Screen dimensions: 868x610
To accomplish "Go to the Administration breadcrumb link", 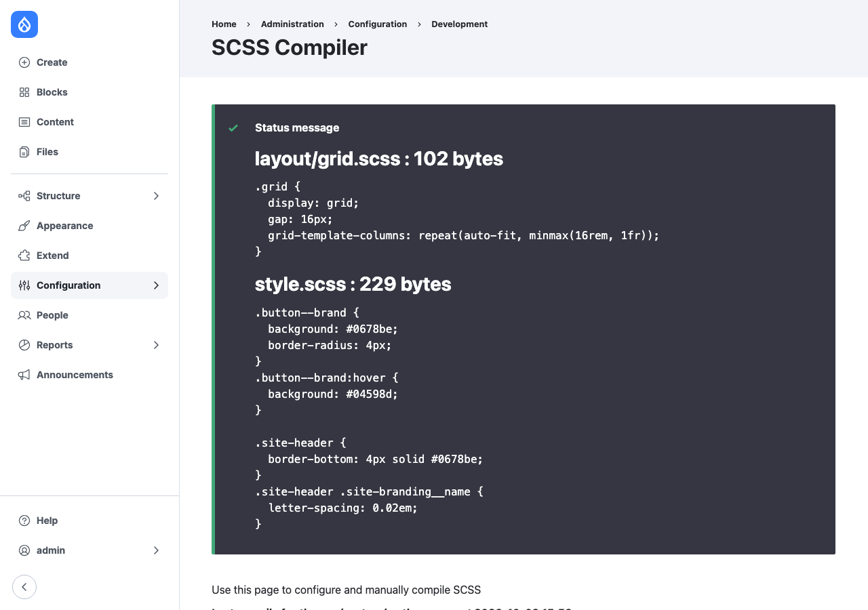I will (292, 24).
